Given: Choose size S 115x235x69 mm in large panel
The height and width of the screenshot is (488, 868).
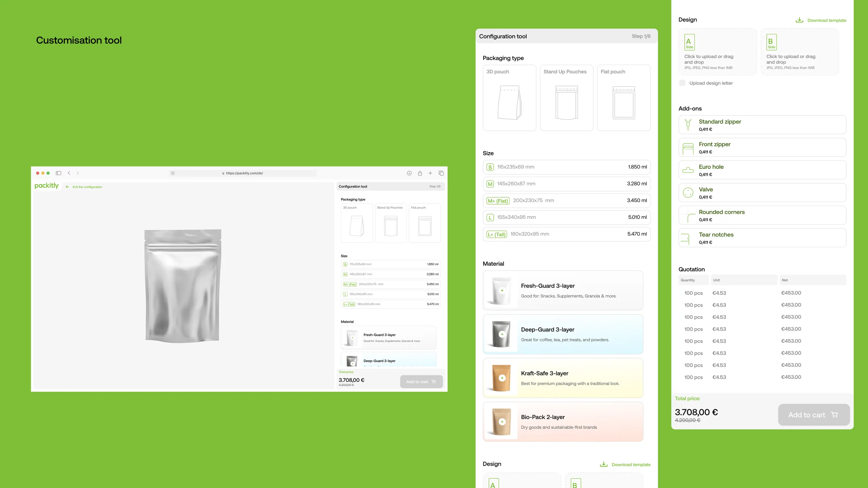Looking at the screenshot, I should (x=566, y=167).
